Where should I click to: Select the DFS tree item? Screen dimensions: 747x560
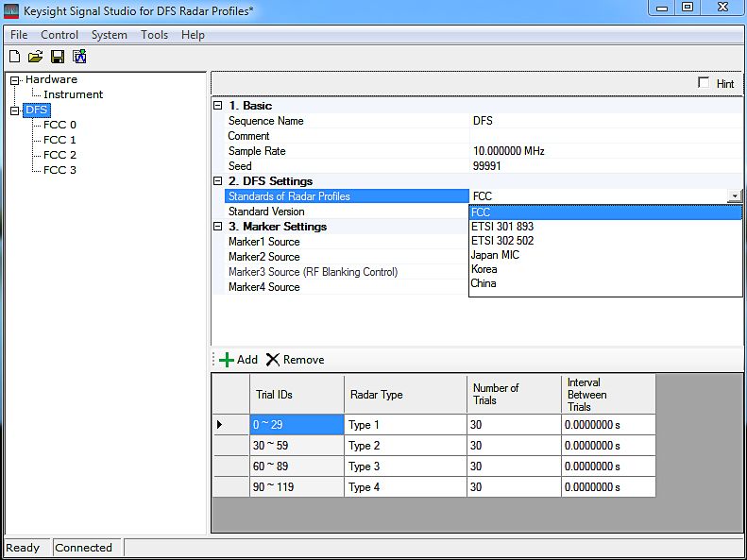pyautogui.click(x=37, y=110)
